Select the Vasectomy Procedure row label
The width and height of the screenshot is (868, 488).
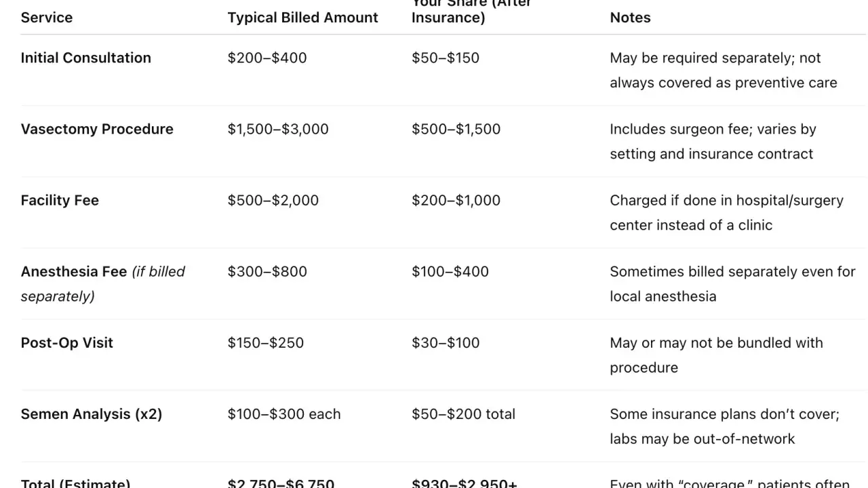(97, 129)
